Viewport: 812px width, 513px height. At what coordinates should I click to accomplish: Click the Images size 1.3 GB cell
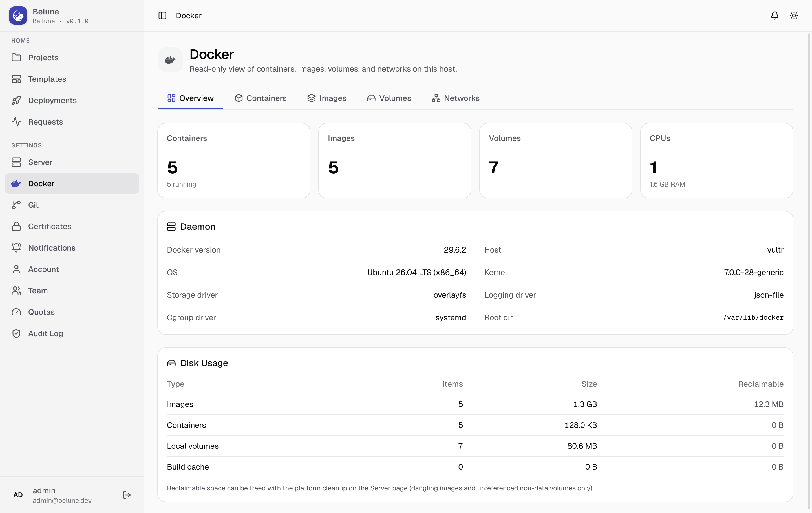pyautogui.click(x=585, y=404)
